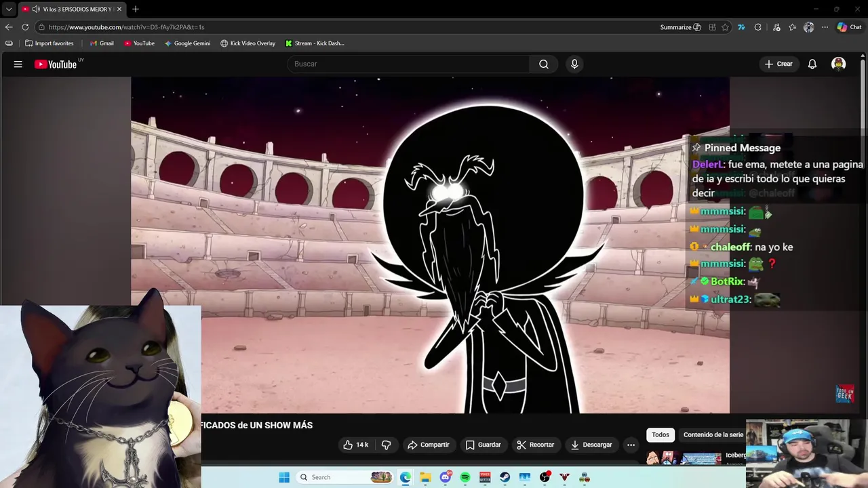Open the favorites list icon
The image size is (868, 488).
coord(792,27)
